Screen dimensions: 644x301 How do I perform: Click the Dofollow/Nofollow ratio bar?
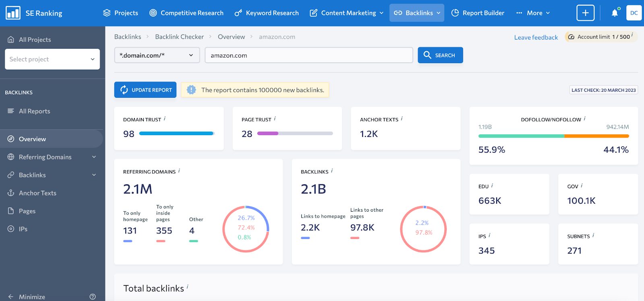553,136
